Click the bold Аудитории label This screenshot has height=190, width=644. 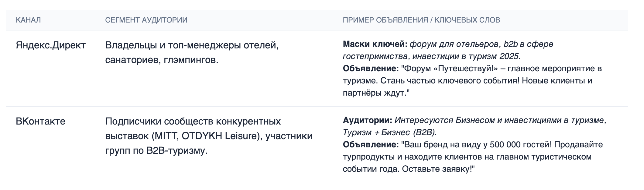point(368,120)
